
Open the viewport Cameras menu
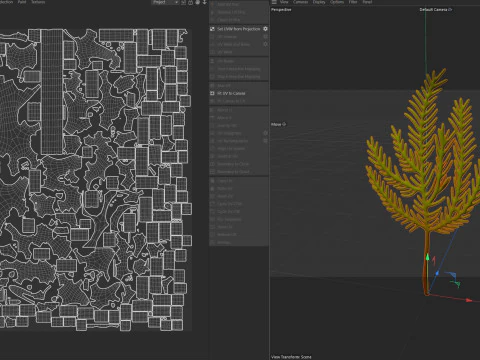click(300, 2)
